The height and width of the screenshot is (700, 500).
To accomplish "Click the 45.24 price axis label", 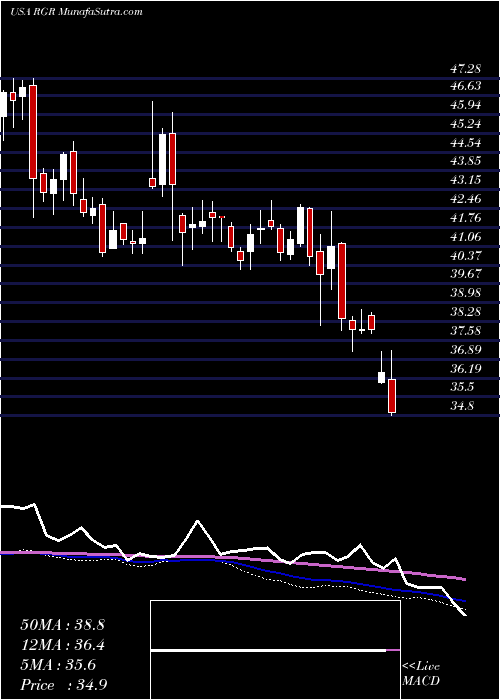I will pos(465,124).
